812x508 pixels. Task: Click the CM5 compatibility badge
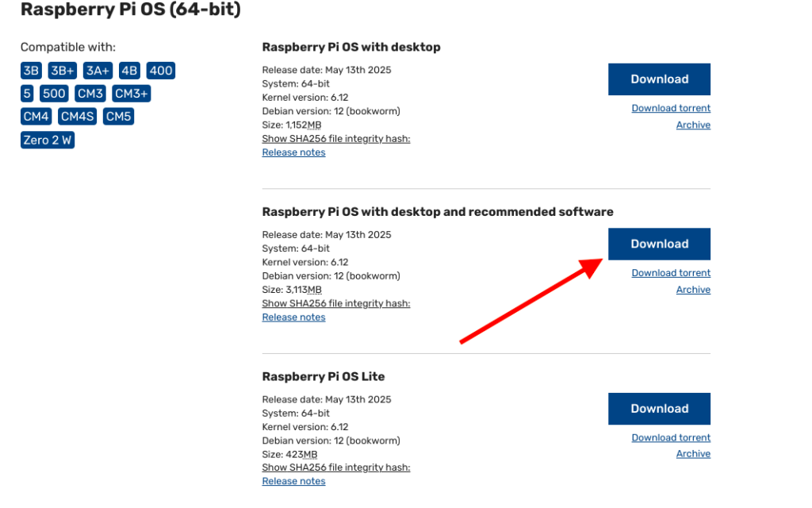119,116
